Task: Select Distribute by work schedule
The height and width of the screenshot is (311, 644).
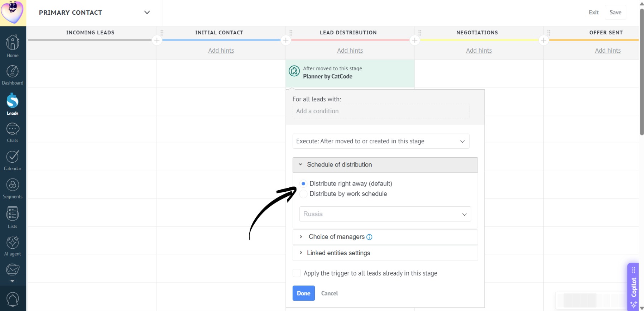Action: (x=303, y=194)
